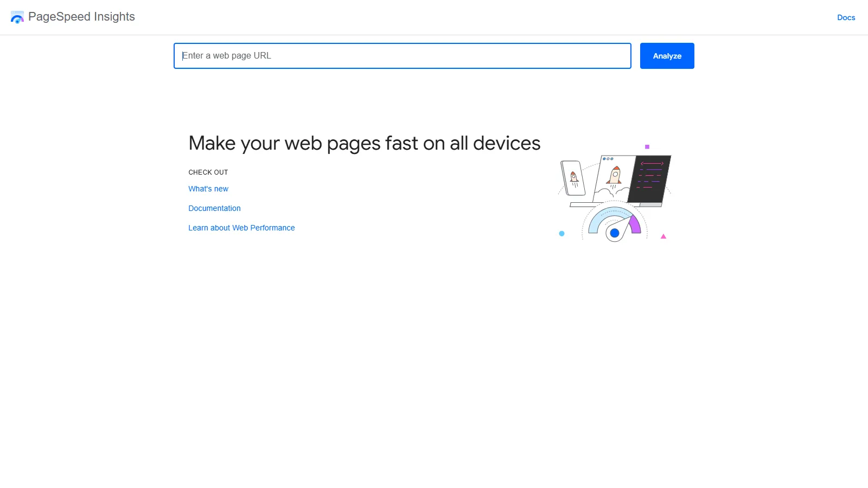Click the rocket illustration on the phone mockup
Screen dimensions: 868x488
[574, 177]
